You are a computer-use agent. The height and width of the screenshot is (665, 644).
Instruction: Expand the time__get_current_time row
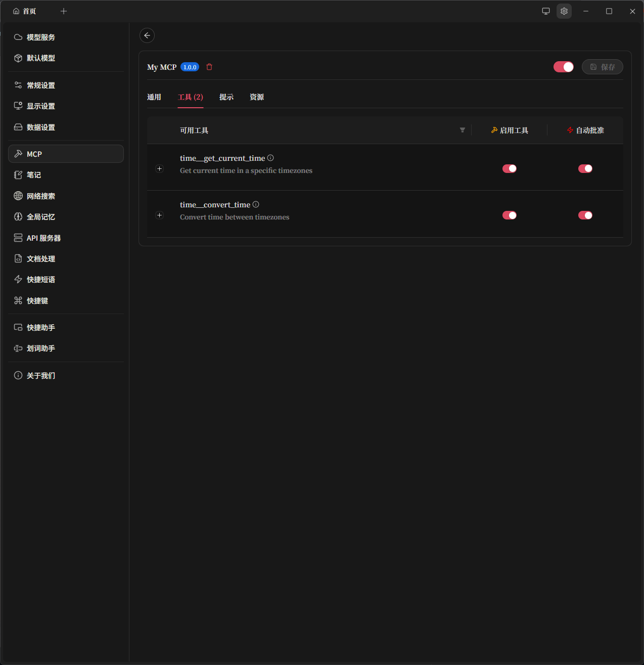point(160,168)
